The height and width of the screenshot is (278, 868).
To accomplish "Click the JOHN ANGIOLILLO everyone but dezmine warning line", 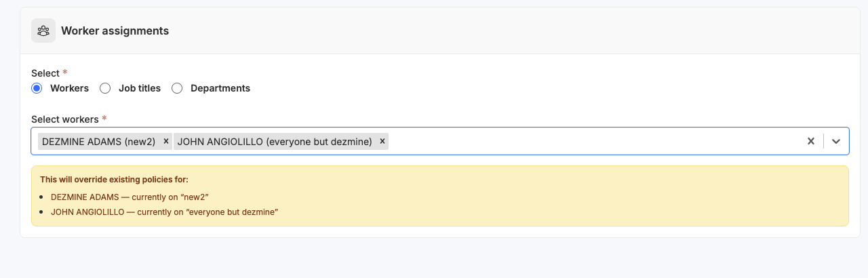I will click(165, 212).
